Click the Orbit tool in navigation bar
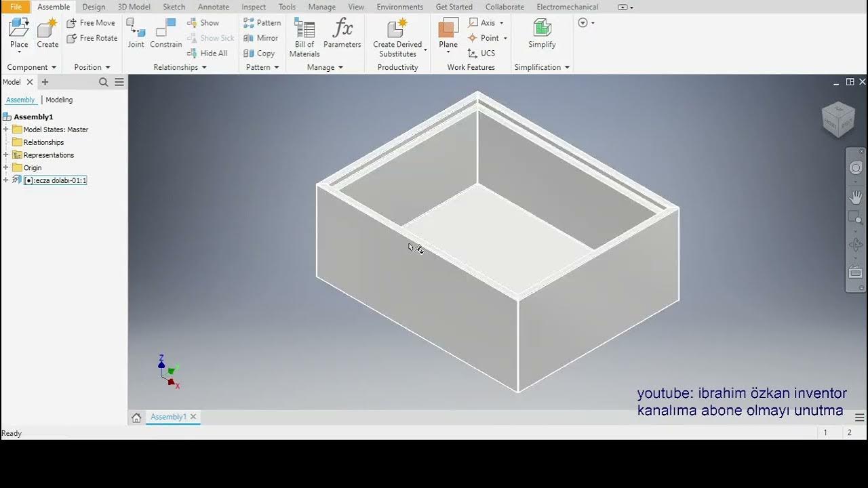 pos(856,245)
